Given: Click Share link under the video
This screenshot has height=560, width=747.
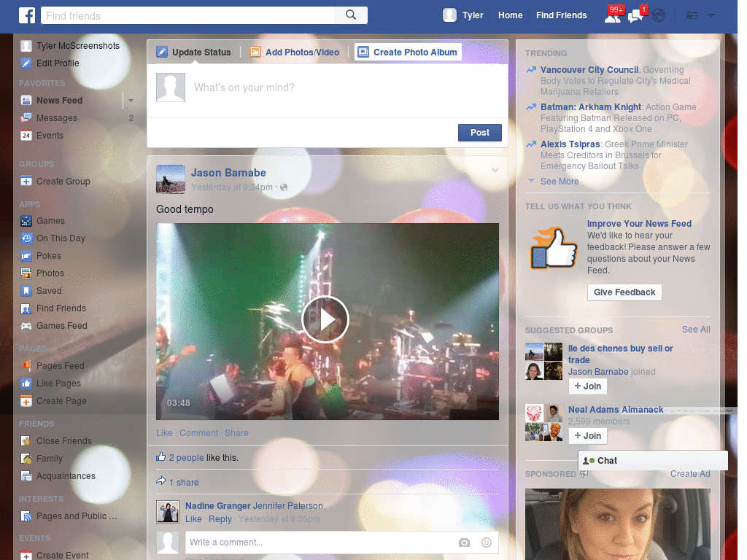Looking at the screenshot, I should (236, 433).
